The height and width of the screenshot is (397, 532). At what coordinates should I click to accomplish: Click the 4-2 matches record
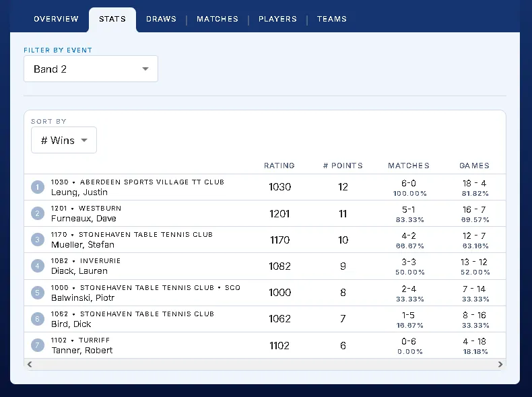pyautogui.click(x=409, y=236)
